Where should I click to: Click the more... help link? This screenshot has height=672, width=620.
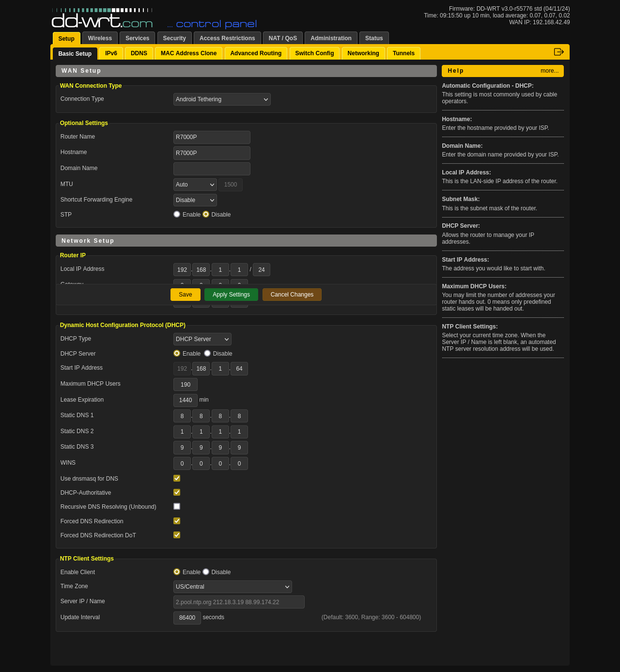coord(549,71)
